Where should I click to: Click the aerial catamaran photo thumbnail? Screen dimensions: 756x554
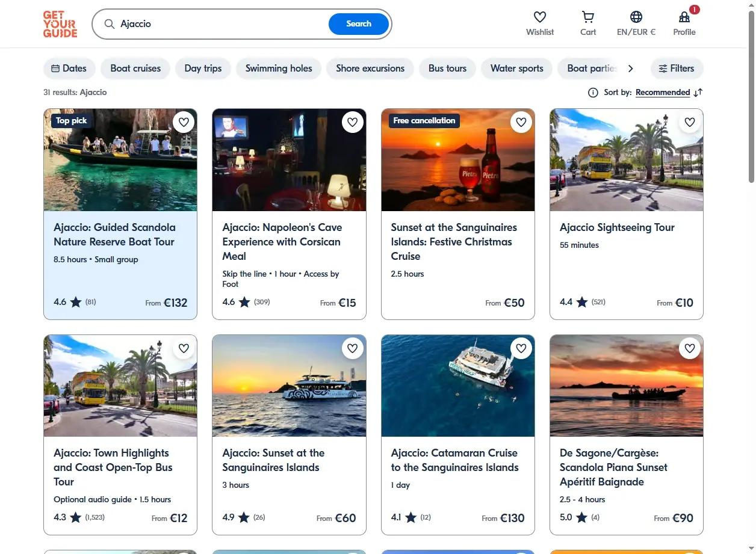[x=458, y=386]
